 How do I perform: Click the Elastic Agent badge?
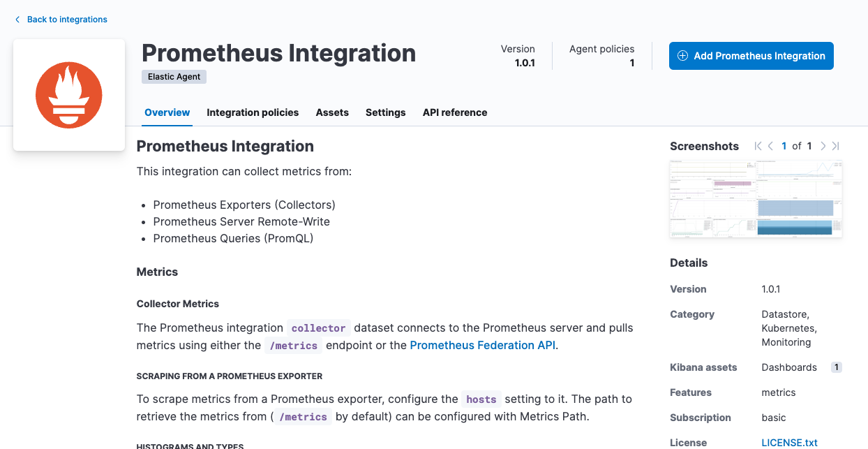point(174,77)
